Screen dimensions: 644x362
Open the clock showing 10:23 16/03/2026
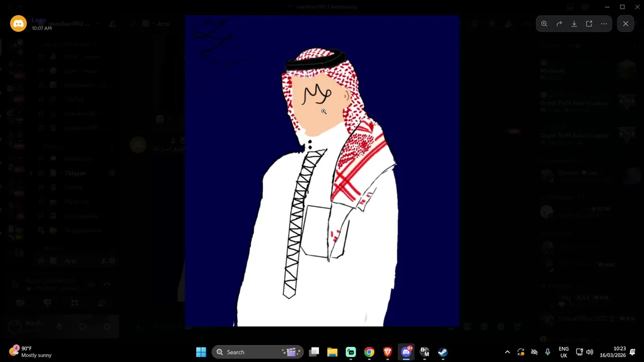pos(613,352)
